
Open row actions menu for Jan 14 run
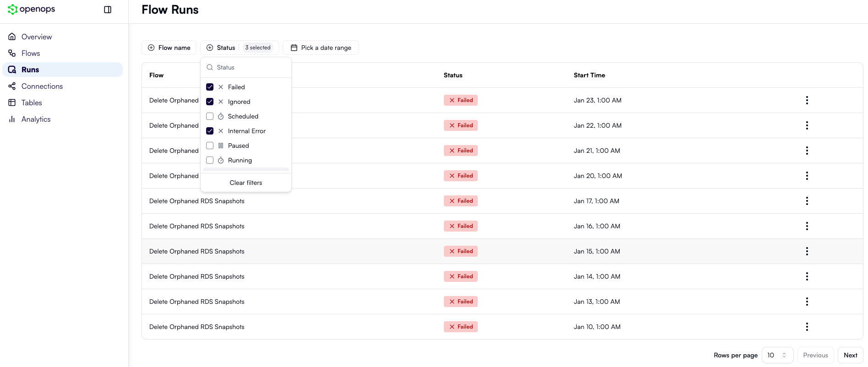point(807,276)
